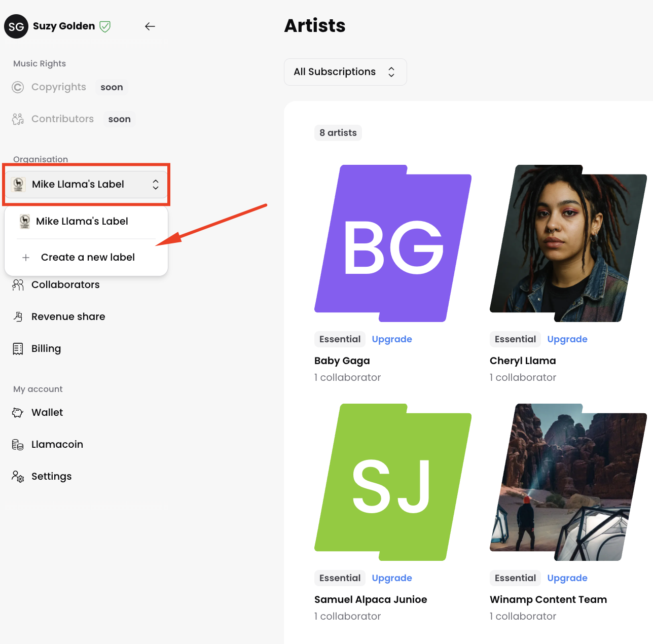
Task: Click Upgrade link under Baby Gaga
Action: [x=391, y=339]
